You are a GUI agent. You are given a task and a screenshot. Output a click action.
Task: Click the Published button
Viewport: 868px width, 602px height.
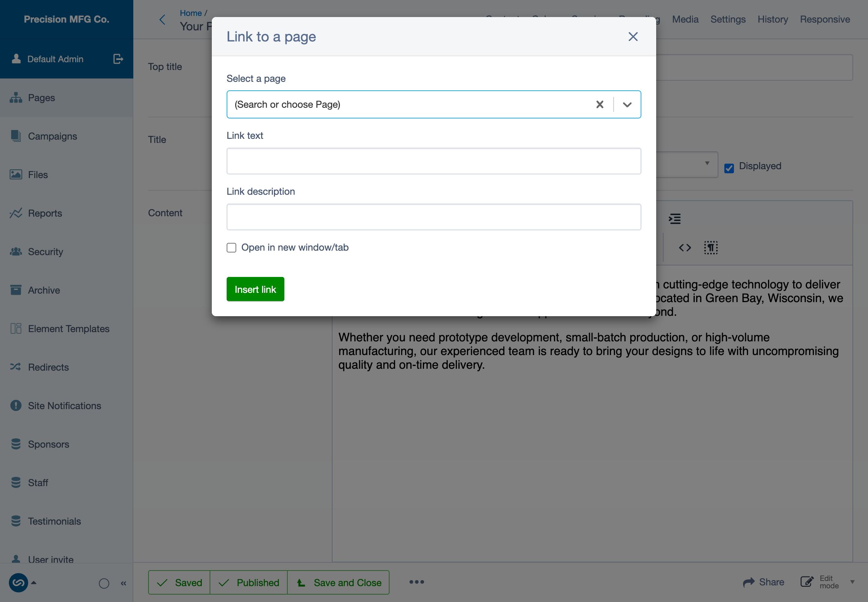pyautogui.click(x=248, y=582)
